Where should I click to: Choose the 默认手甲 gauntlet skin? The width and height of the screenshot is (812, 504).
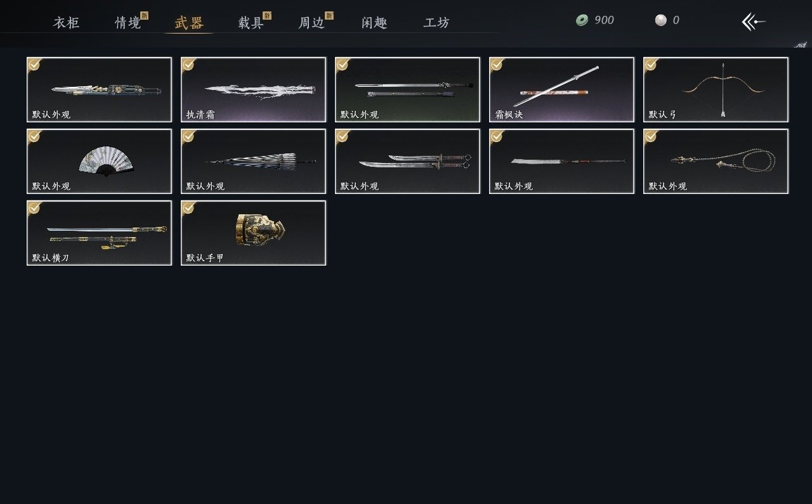[254, 233]
